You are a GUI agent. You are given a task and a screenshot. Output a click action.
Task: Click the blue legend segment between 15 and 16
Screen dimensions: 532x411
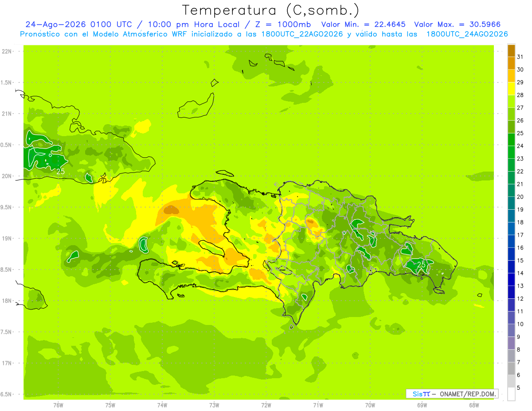coord(511,254)
